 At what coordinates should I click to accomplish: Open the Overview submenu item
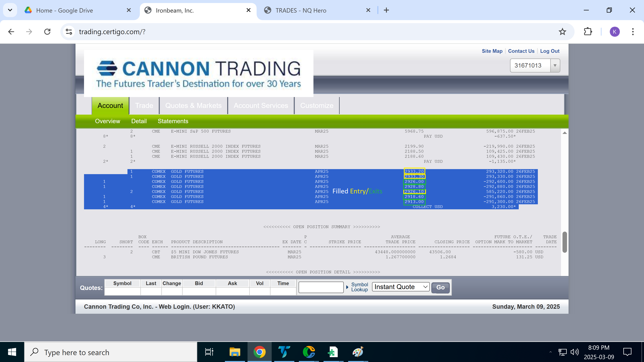point(108,121)
